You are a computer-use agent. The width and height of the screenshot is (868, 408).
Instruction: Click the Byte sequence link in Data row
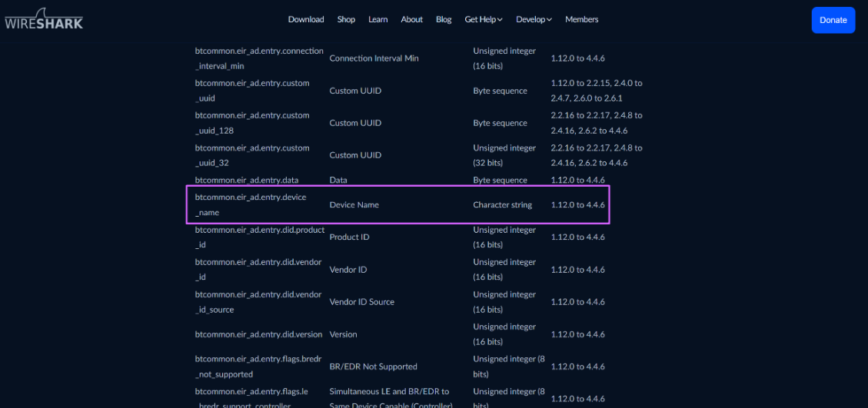tap(500, 181)
